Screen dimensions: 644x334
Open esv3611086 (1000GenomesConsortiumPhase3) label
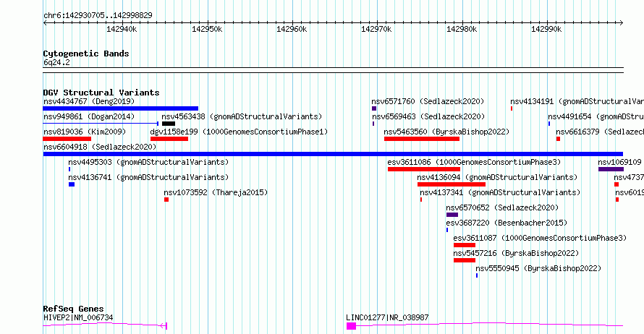coord(474,162)
